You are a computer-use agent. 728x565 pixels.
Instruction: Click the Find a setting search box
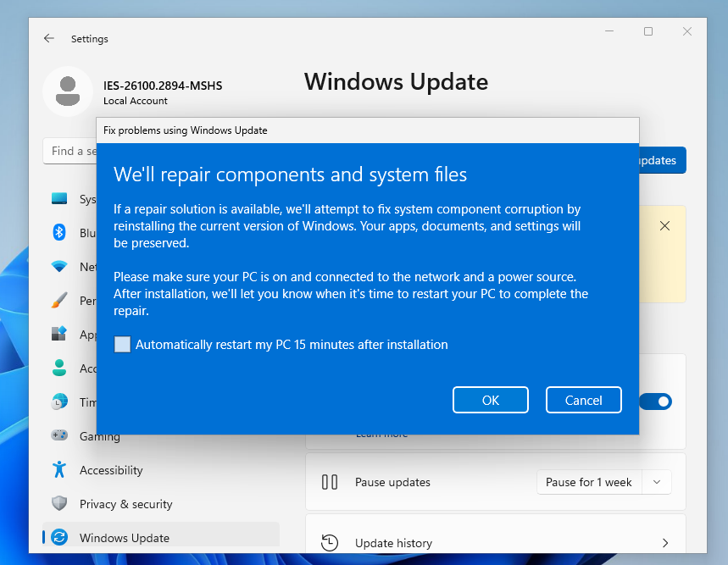(x=69, y=151)
